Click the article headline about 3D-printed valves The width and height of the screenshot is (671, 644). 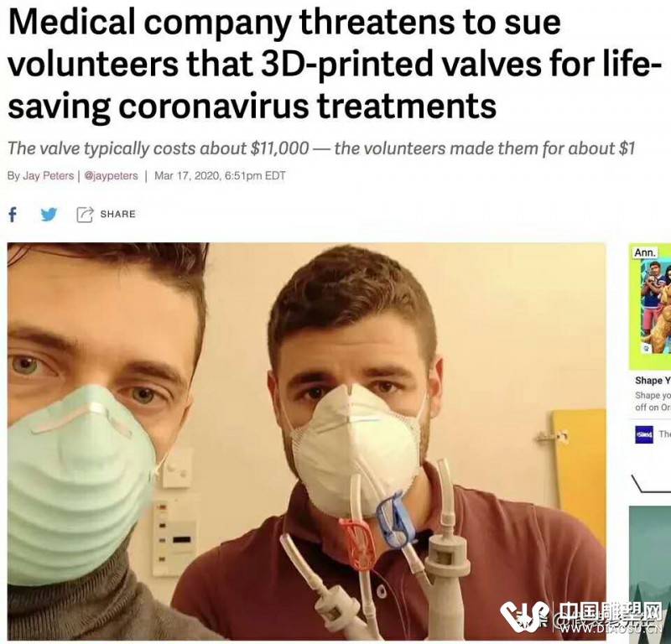coord(328,64)
